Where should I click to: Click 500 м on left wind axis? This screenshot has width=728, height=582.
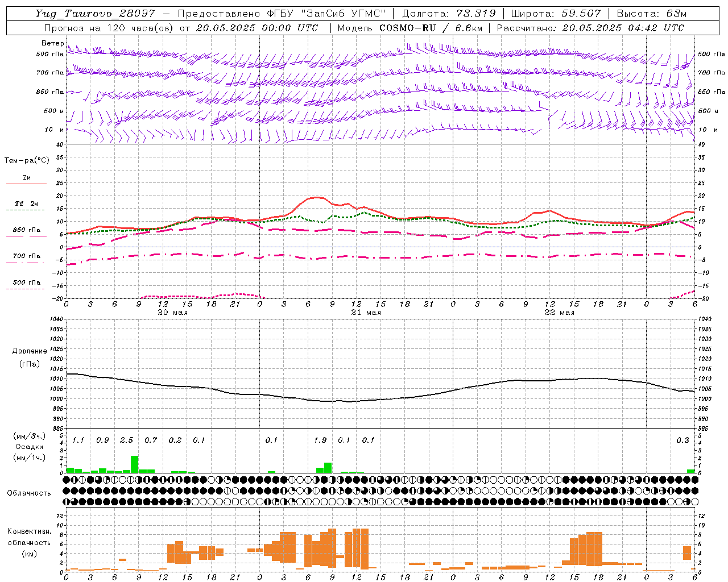pyautogui.click(x=54, y=111)
